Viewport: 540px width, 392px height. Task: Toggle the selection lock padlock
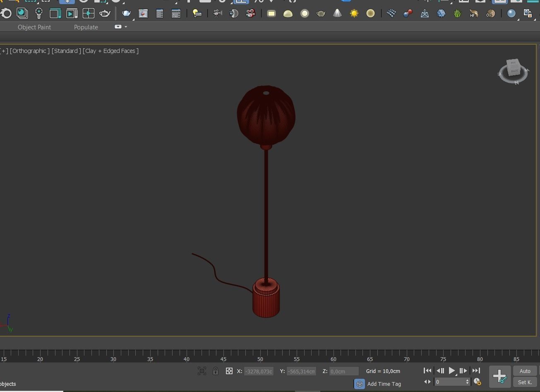click(216, 371)
